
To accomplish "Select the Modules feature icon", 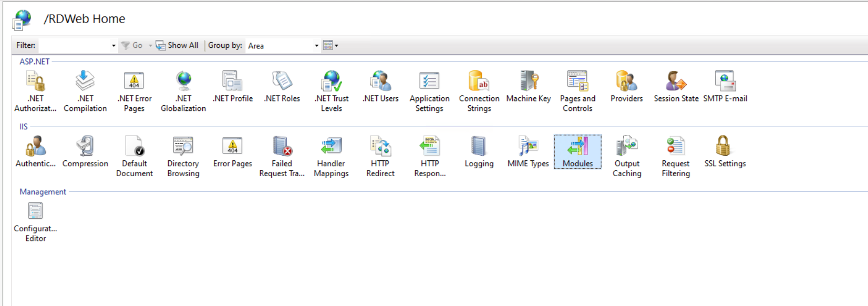I will tap(578, 152).
